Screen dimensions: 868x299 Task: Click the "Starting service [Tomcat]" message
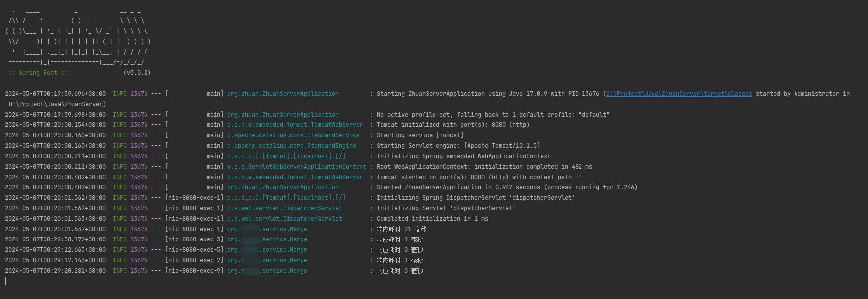click(x=420, y=135)
